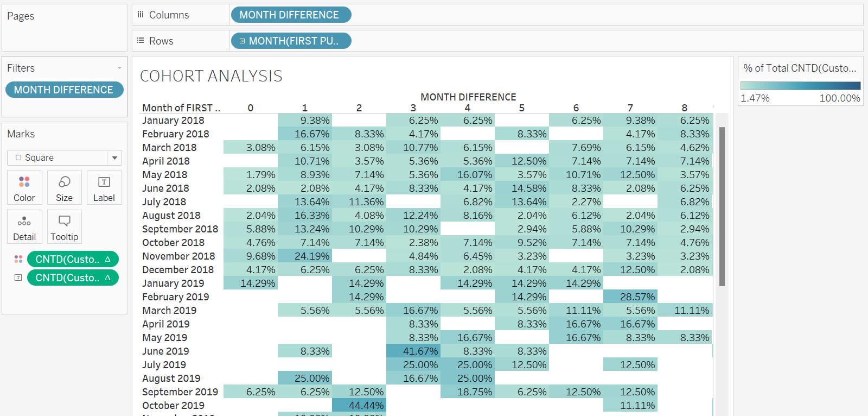Click the COHORT ANALYSIS title
Image resolution: width=868 pixels, height=416 pixels.
click(211, 76)
